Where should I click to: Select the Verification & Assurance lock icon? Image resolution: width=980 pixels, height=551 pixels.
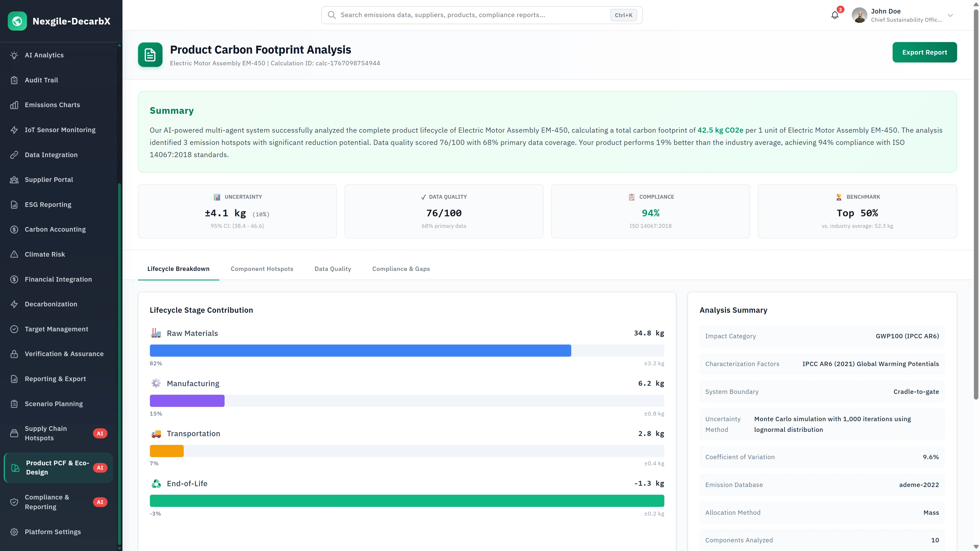(14, 354)
